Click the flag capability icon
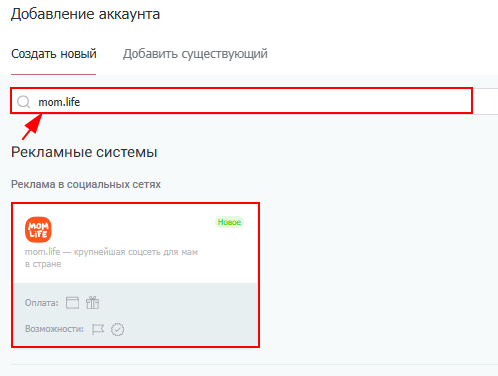Screen dimensions: 498x376 (98, 329)
